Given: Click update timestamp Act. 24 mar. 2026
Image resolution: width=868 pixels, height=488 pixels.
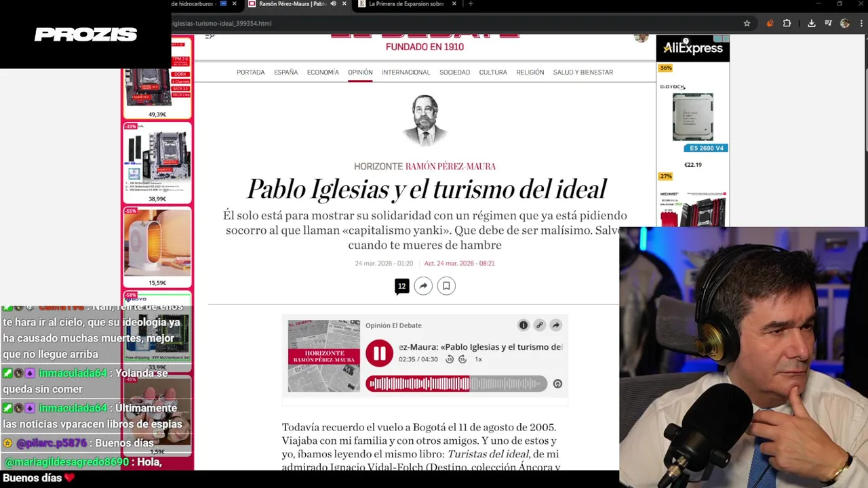Looking at the screenshot, I should tap(459, 263).
